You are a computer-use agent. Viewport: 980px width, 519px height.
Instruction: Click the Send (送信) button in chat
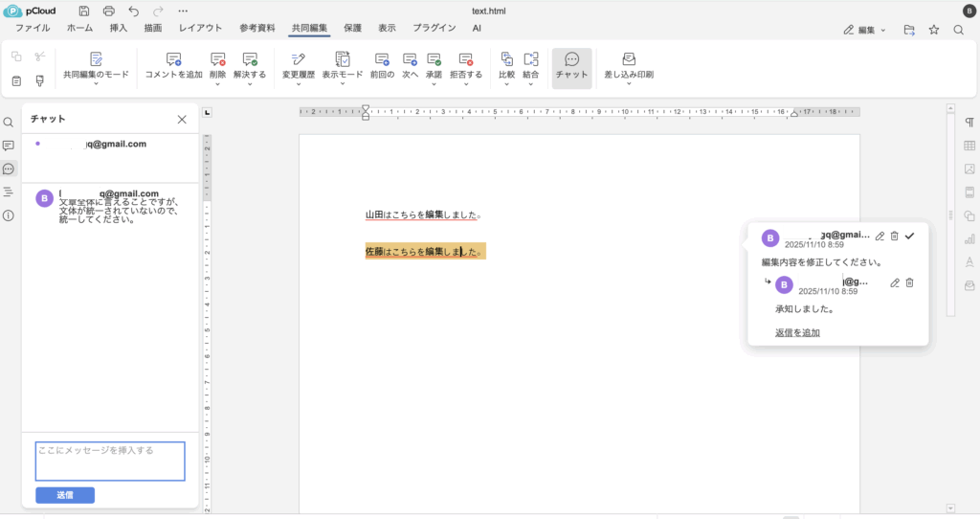click(65, 495)
